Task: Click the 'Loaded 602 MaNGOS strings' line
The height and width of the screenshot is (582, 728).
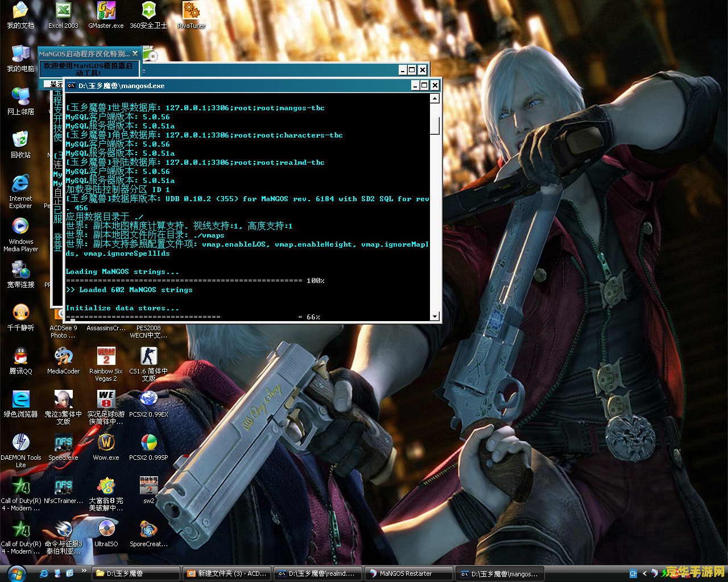Action: click(129, 290)
